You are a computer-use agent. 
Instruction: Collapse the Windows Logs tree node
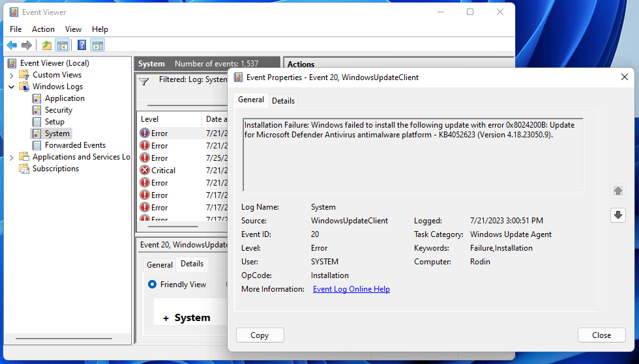coord(12,87)
